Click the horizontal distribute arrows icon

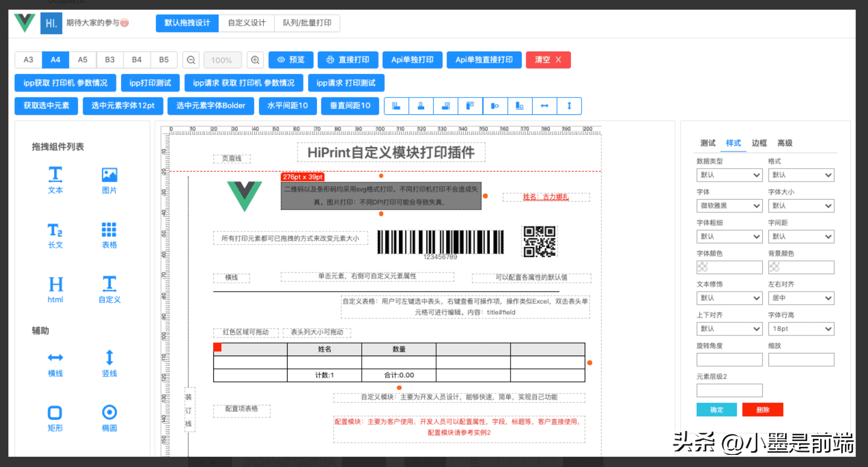(544, 106)
